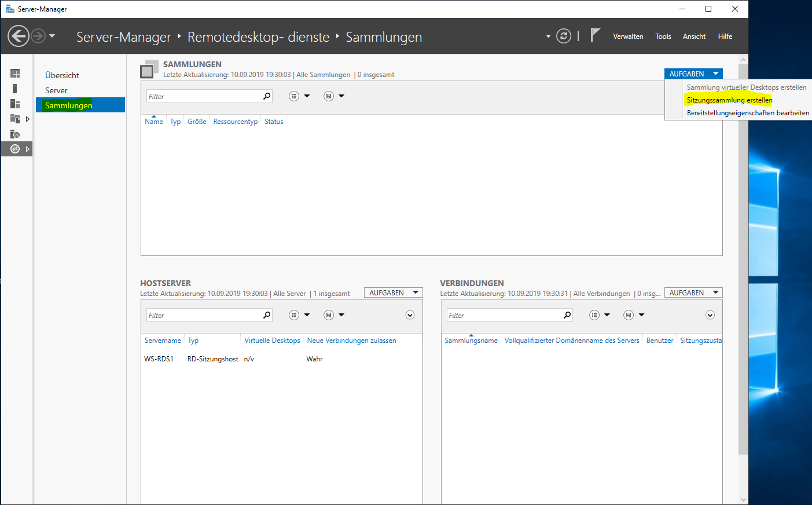Choose Bereitstellungseigenschaften bearbeiten
812x505 pixels.
748,113
